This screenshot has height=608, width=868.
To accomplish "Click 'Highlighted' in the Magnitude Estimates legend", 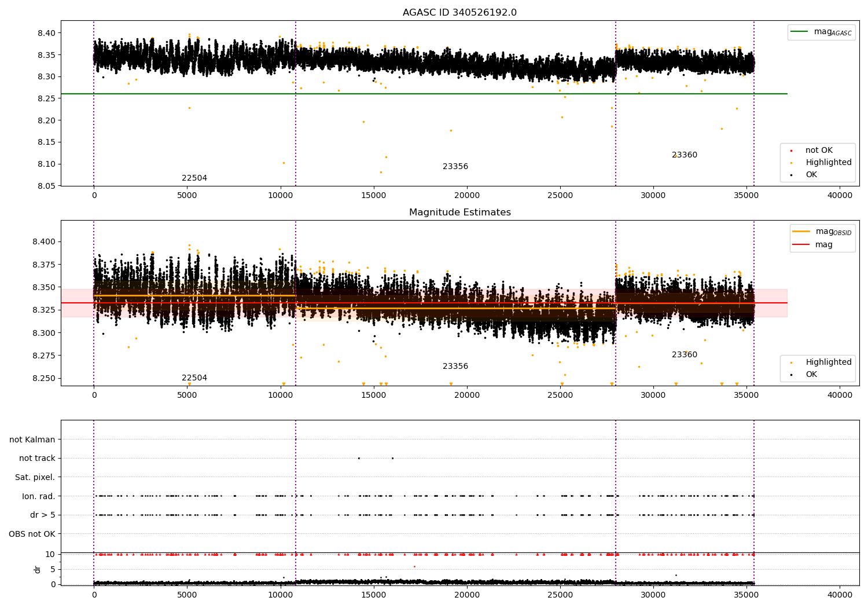I will (829, 362).
